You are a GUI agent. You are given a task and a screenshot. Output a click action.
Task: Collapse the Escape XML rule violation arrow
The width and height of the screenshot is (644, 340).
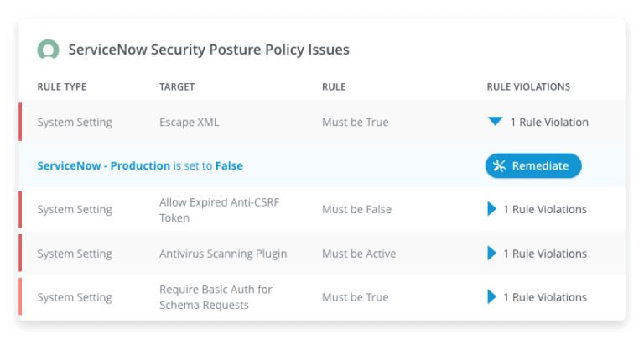coord(495,121)
